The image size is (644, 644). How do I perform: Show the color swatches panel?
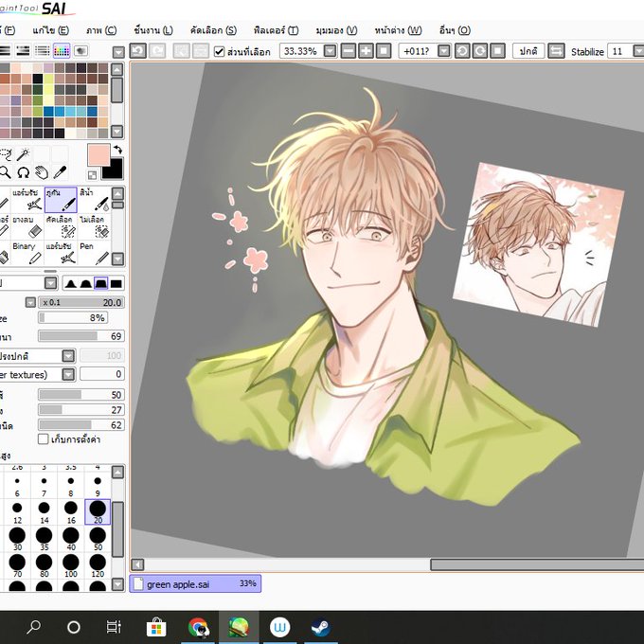click(62, 51)
